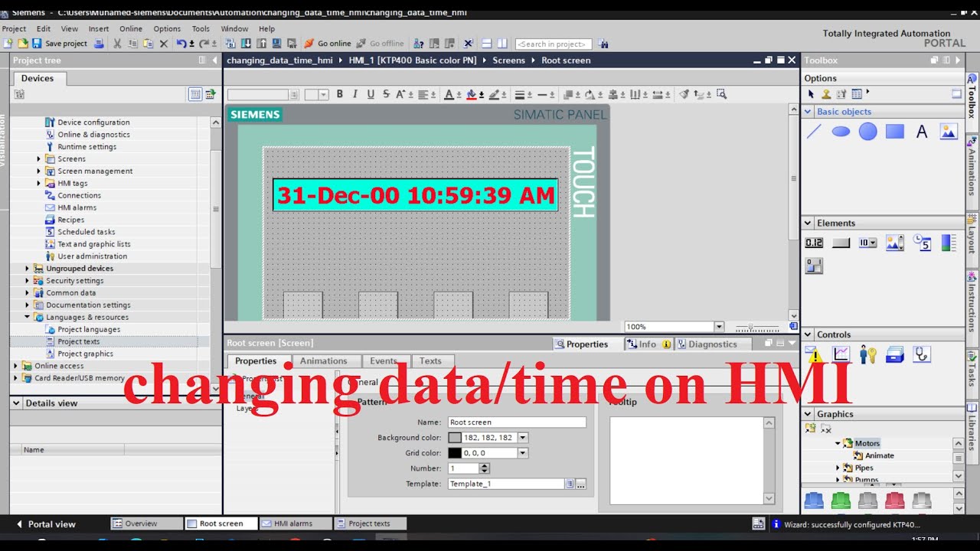Open the Insert menu

click(99, 29)
